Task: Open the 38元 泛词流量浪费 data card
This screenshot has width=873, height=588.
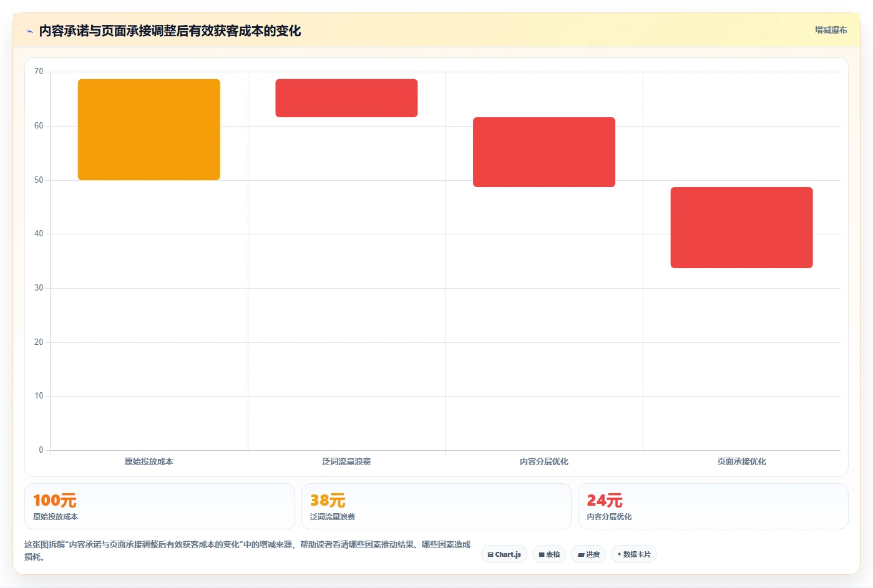Action: (436, 506)
